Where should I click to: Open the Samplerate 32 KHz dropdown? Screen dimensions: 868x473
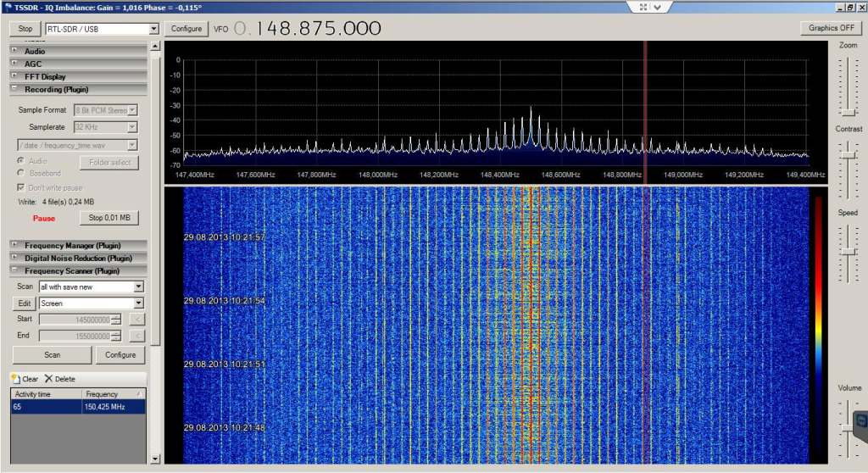pos(132,127)
